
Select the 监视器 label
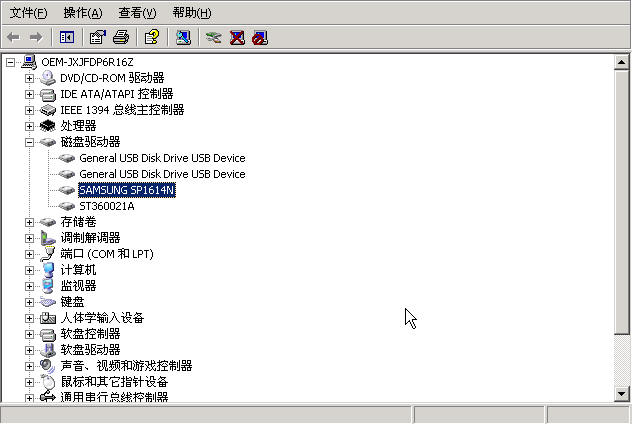point(78,286)
